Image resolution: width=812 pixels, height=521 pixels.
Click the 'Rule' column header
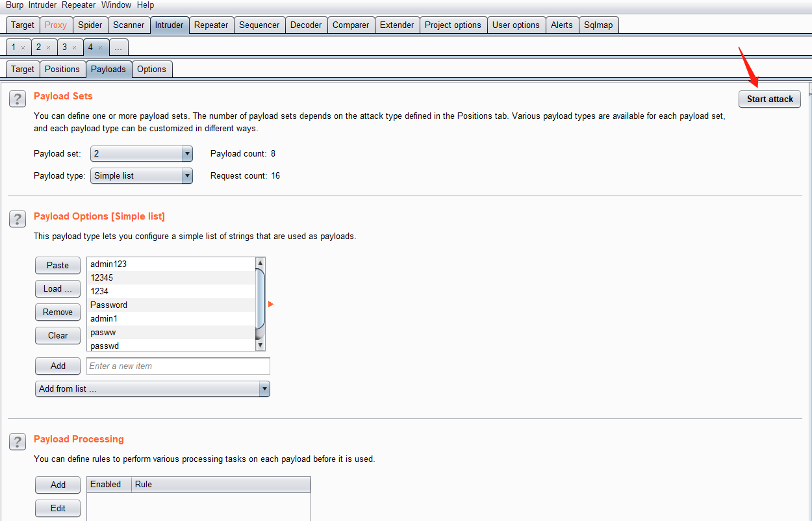click(221, 484)
